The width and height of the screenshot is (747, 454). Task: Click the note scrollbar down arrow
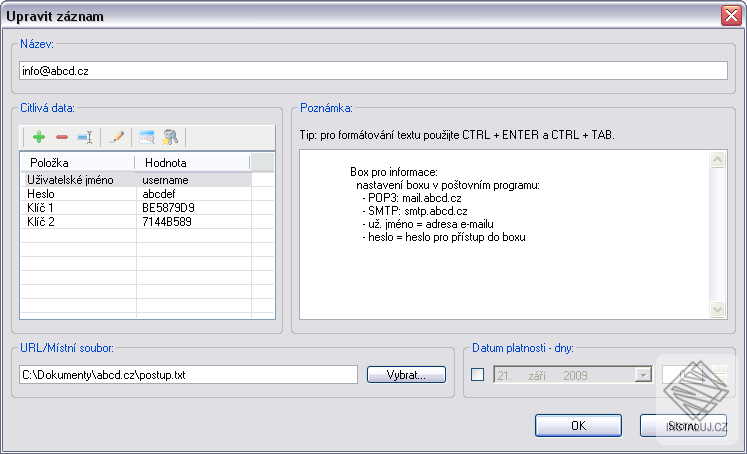tap(717, 310)
